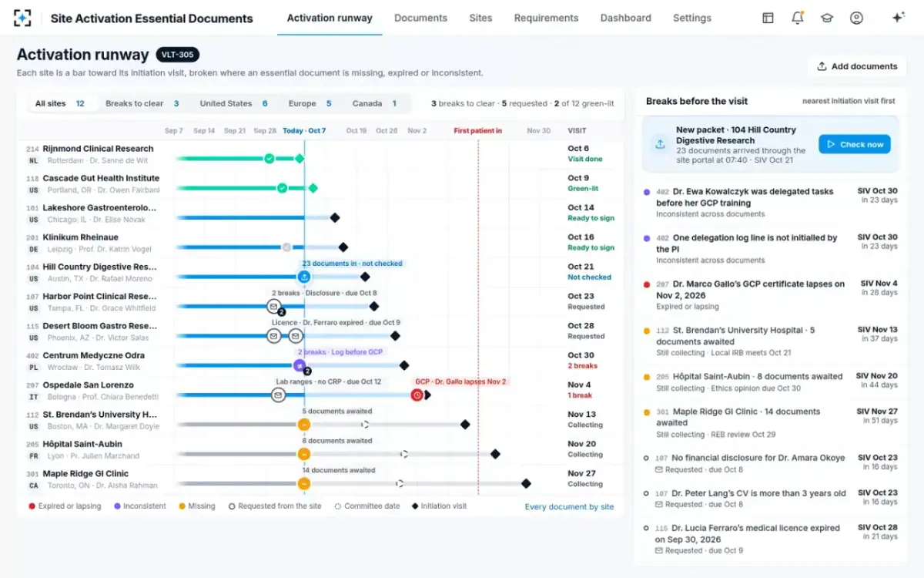Open Dr. Marco Gallo GCP certificate break

(x=769, y=295)
